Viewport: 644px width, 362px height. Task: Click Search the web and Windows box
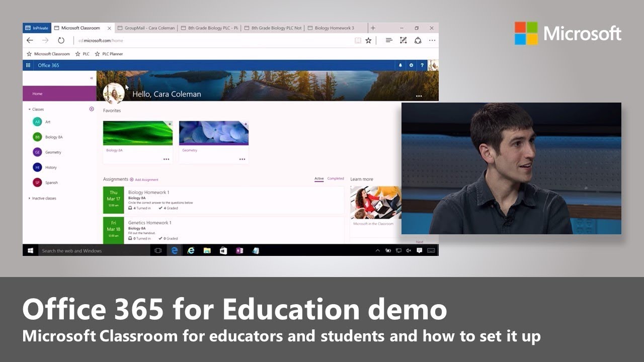point(94,250)
